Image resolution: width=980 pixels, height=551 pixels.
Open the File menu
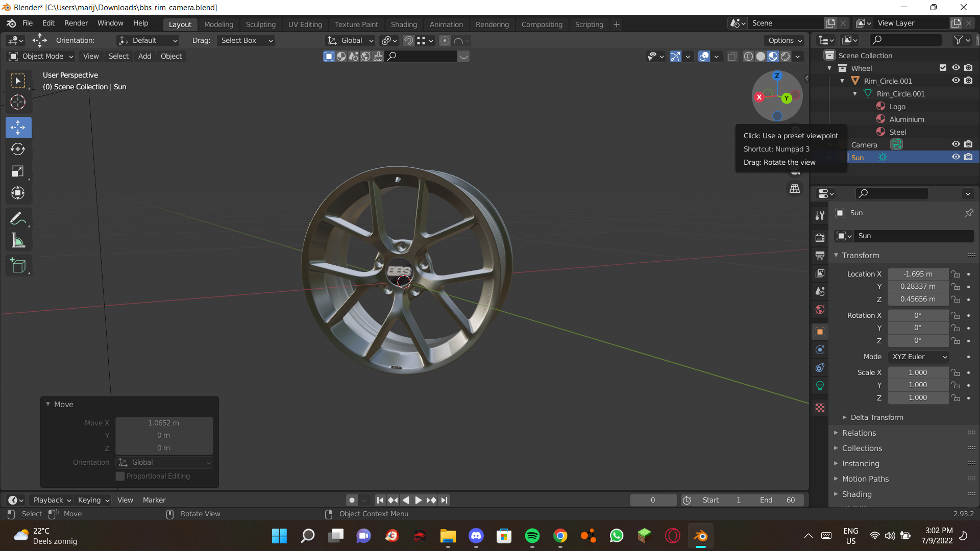tap(28, 23)
